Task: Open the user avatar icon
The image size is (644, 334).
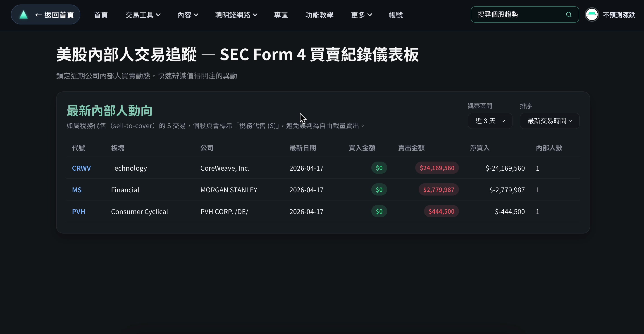Action: (592, 15)
